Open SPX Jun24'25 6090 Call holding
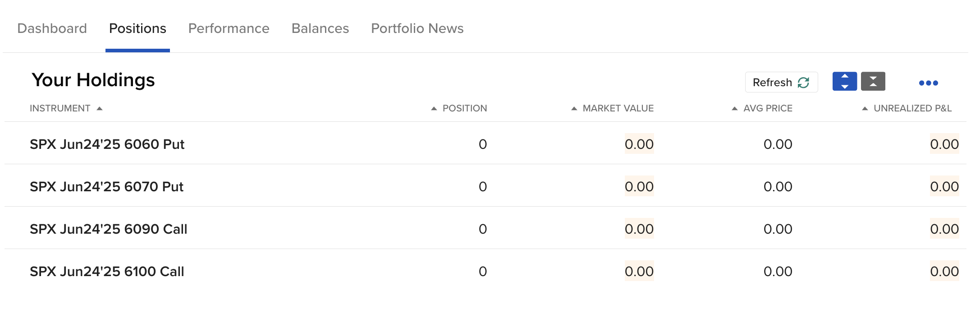980x314 pixels. pos(109,229)
